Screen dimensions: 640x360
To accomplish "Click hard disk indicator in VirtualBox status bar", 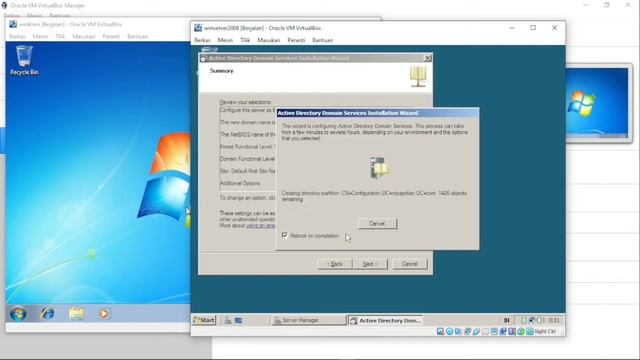I will click(440, 331).
